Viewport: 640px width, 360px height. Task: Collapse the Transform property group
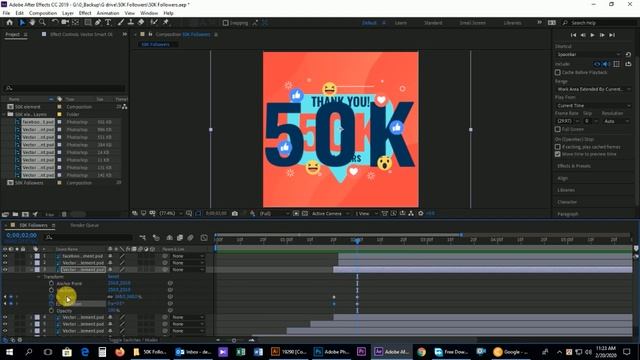tap(39, 277)
